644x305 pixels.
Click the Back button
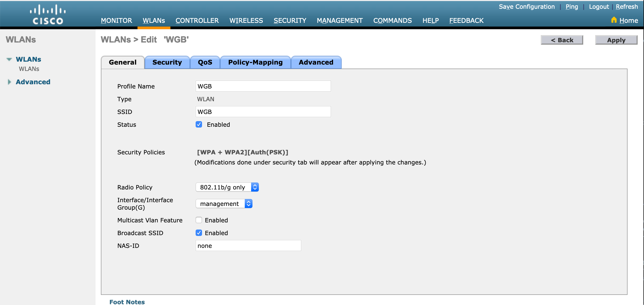[562, 40]
